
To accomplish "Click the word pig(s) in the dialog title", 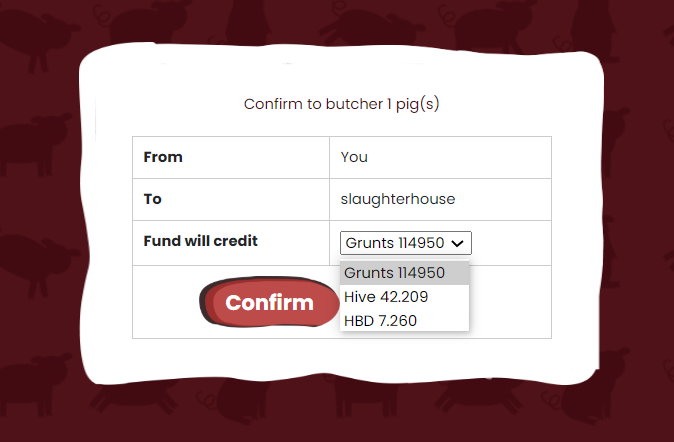I will pyautogui.click(x=417, y=104).
